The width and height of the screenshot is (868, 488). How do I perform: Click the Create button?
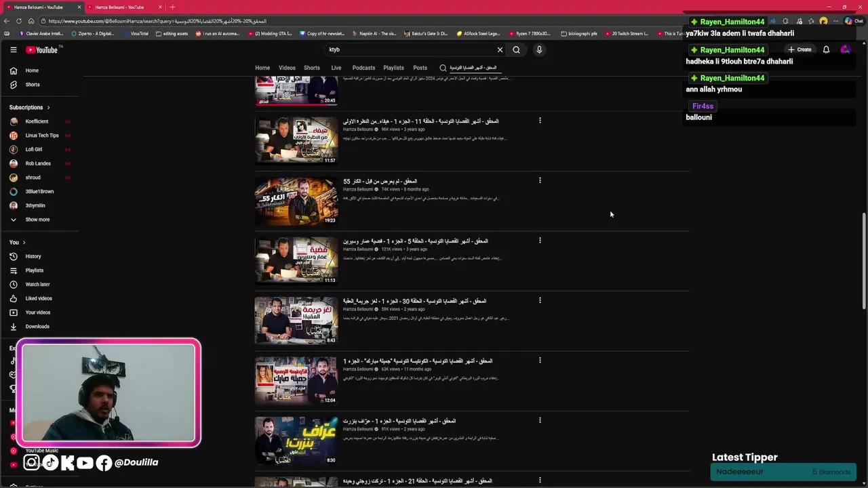pyautogui.click(x=800, y=49)
